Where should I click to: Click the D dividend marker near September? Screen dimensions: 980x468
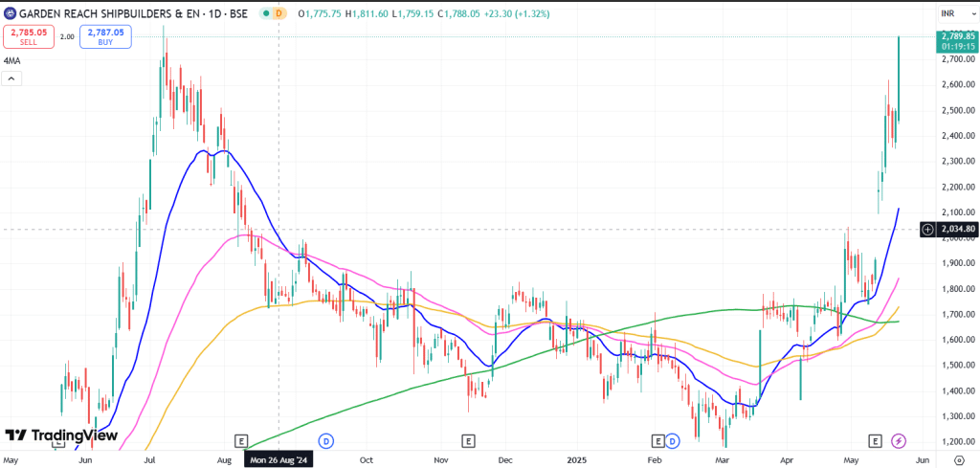tap(325, 441)
